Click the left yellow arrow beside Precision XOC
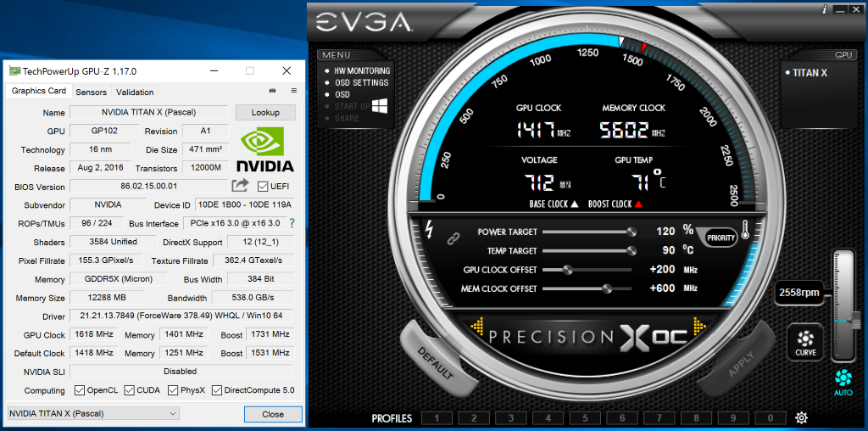The width and height of the screenshot is (868, 431). pyautogui.click(x=477, y=327)
